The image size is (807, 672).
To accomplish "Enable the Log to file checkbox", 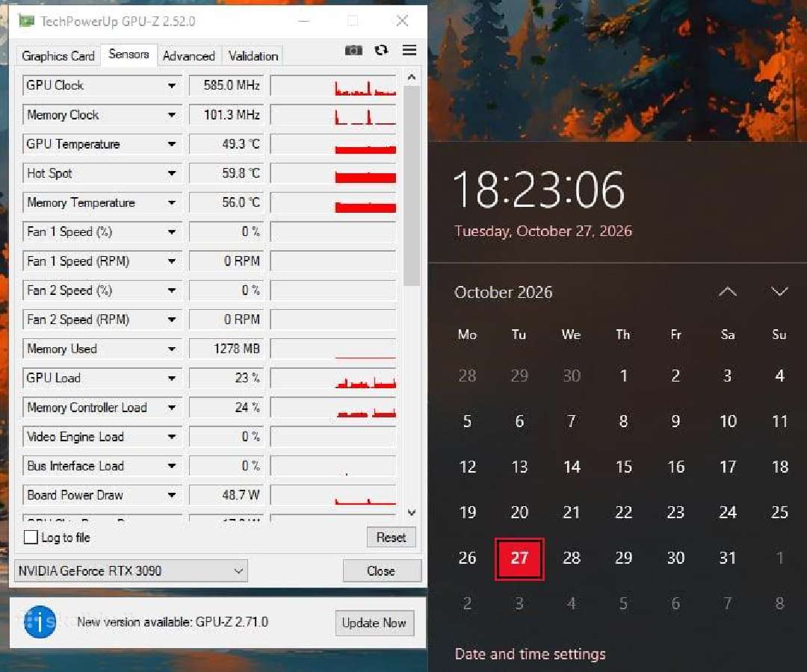I will pos(31,538).
